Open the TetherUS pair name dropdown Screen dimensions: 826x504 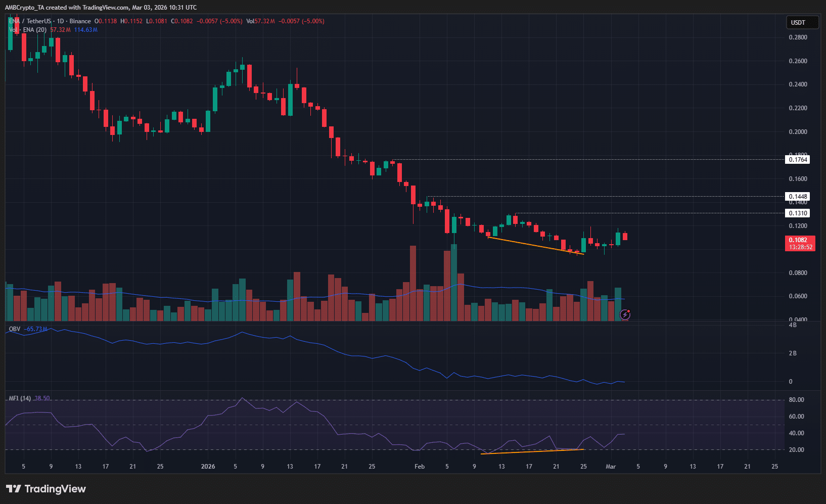(38, 21)
